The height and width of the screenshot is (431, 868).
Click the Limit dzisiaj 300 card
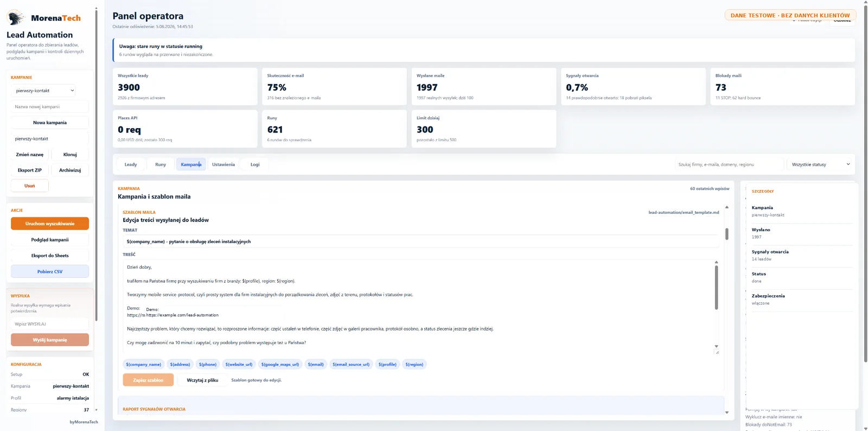[484, 129]
